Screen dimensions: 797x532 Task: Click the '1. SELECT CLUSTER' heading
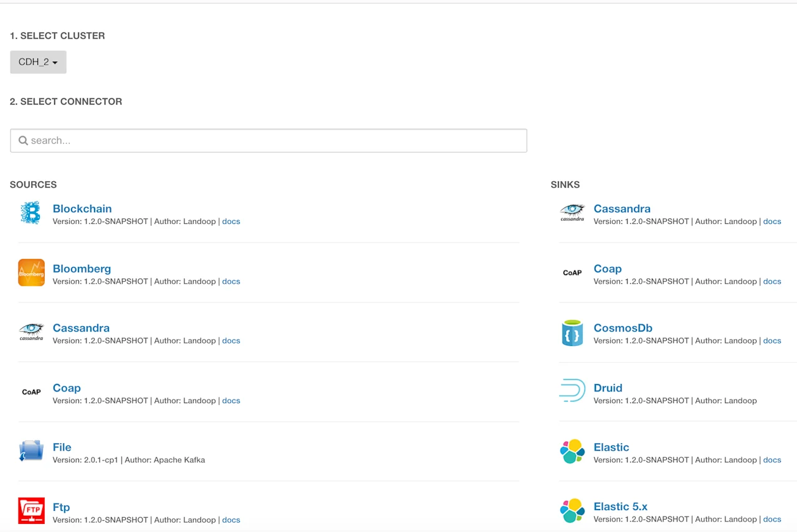point(57,36)
